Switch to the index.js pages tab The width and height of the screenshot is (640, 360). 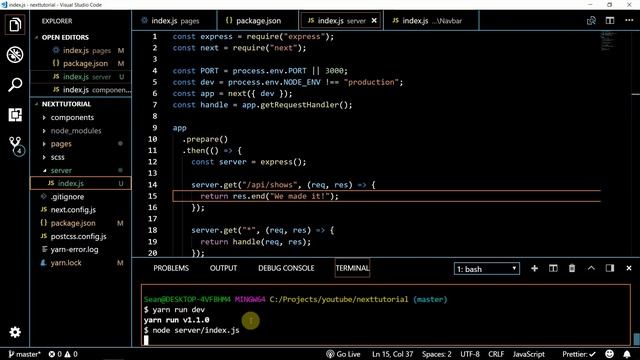tap(175, 20)
